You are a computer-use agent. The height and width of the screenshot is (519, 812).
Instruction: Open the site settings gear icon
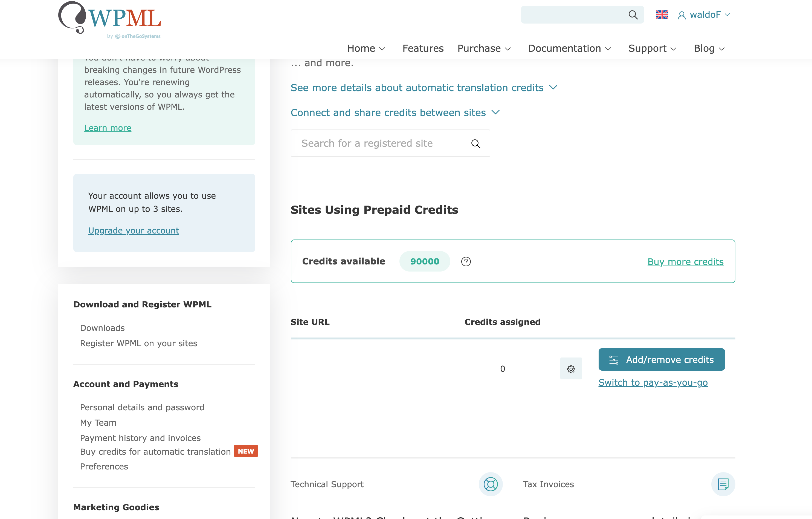[x=571, y=369]
